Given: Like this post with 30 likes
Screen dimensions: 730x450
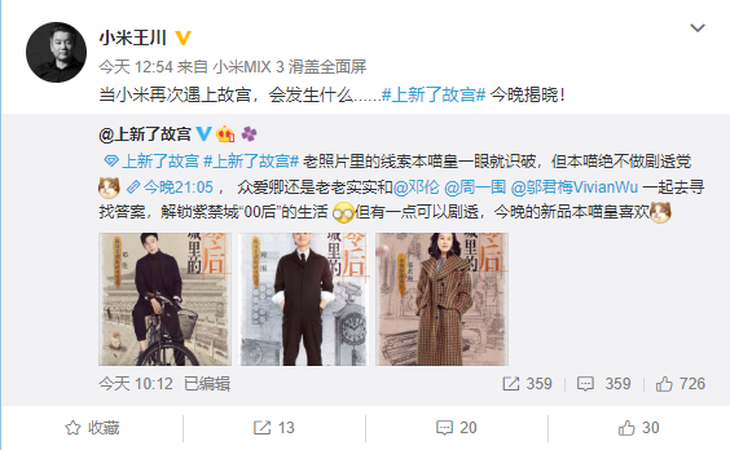Looking at the screenshot, I should (638, 428).
